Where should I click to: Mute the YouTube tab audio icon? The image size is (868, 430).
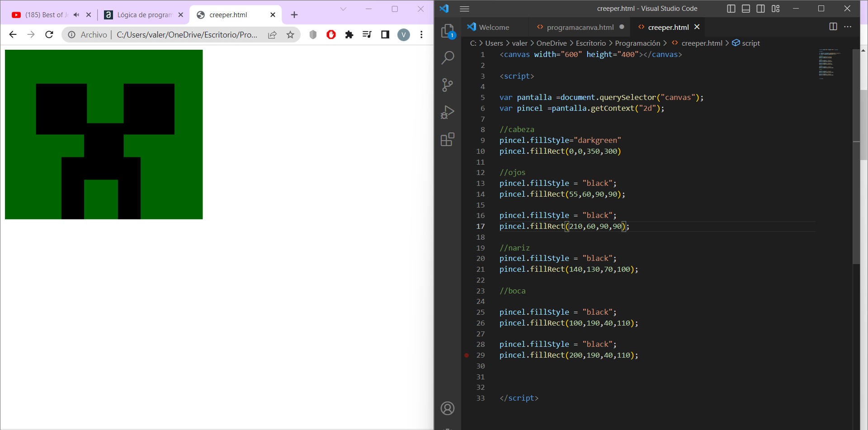pyautogui.click(x=76, y=15)
